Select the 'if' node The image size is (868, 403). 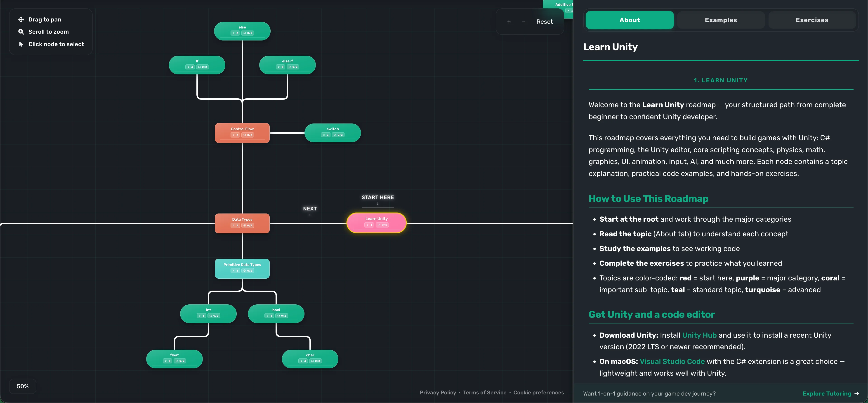pyautogui.click(x=197, y=65)
